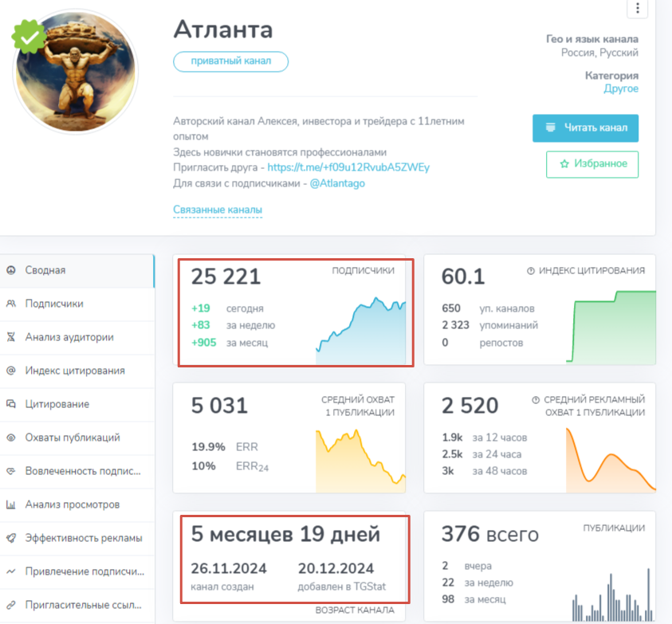
Task: Click the 5 месяцев 19 дней channel age
Action: pyautogui.click(x=285, y=535)
